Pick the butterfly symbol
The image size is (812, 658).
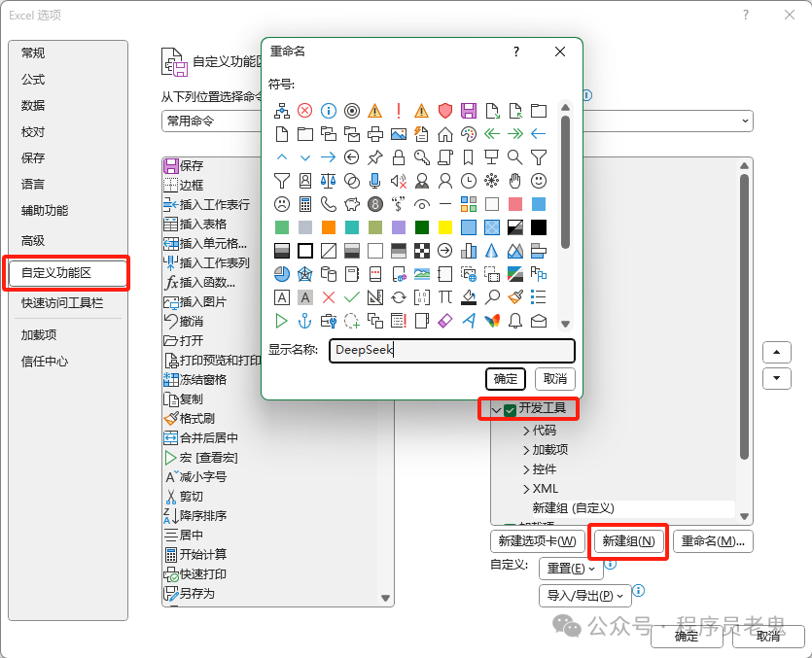pos(491,321)
